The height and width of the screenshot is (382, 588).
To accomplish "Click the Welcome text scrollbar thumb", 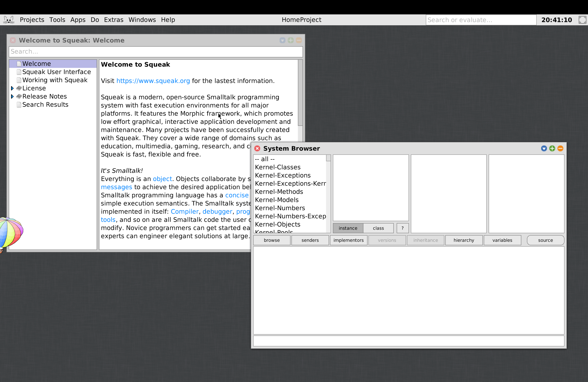I will coord(300,93).
